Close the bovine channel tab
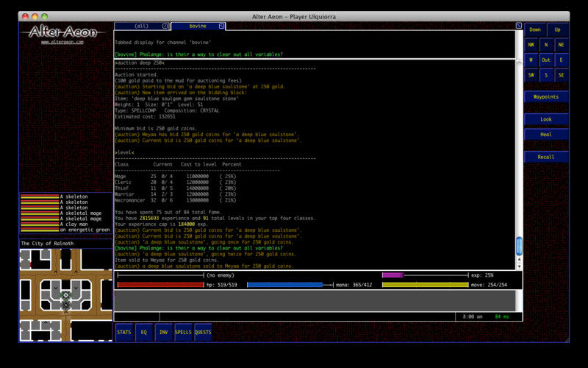 pyautogui.click(x=221, y=26)
